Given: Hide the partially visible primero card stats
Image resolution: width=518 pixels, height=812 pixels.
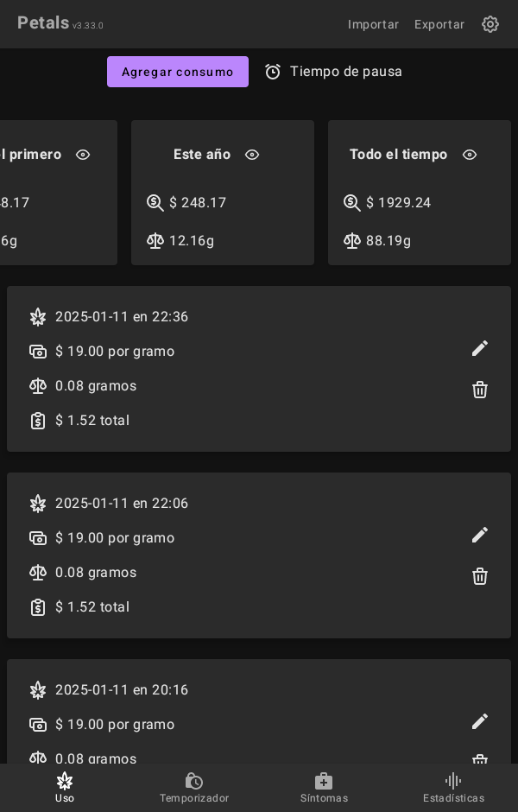Looking at the screenshot, I should click(x=83, y=155).
